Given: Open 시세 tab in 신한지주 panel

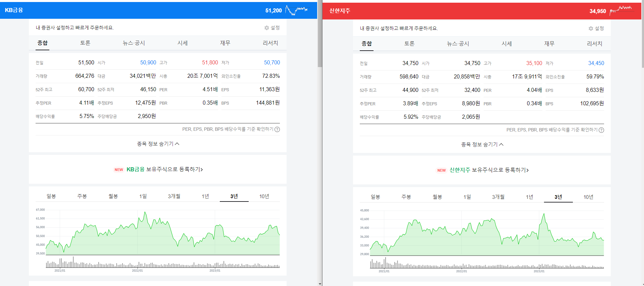Looking at the screenshot, I should pos(507,44).
